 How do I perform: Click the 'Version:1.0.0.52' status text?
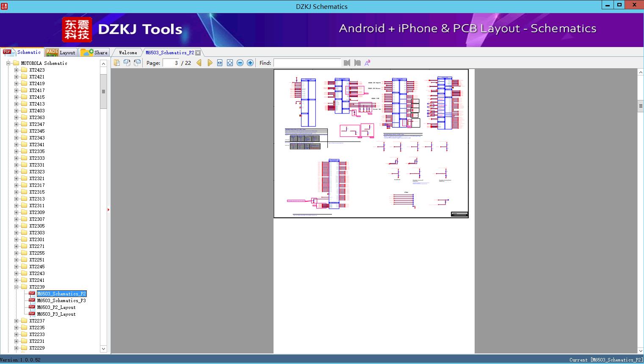20,360
